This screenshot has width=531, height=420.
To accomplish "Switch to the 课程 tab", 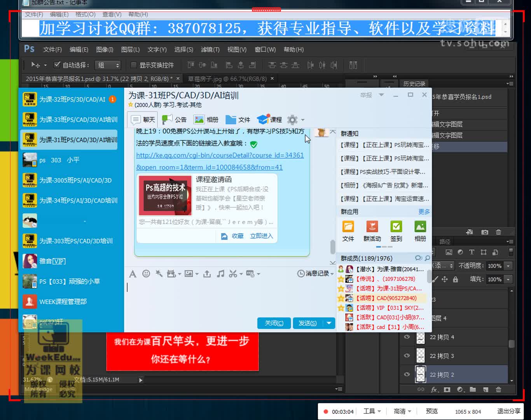I will 269,119.
